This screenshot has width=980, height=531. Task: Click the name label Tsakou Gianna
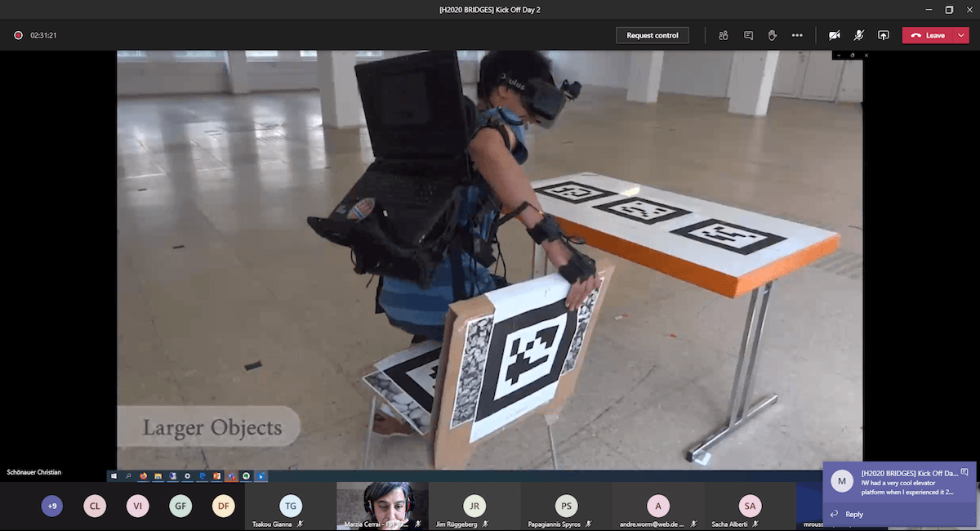(x=272, y=524)
